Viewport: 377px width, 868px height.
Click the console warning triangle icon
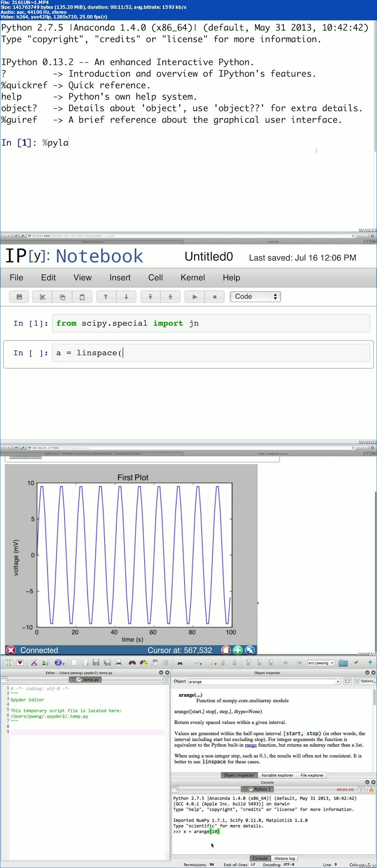(x=371, y=789)
